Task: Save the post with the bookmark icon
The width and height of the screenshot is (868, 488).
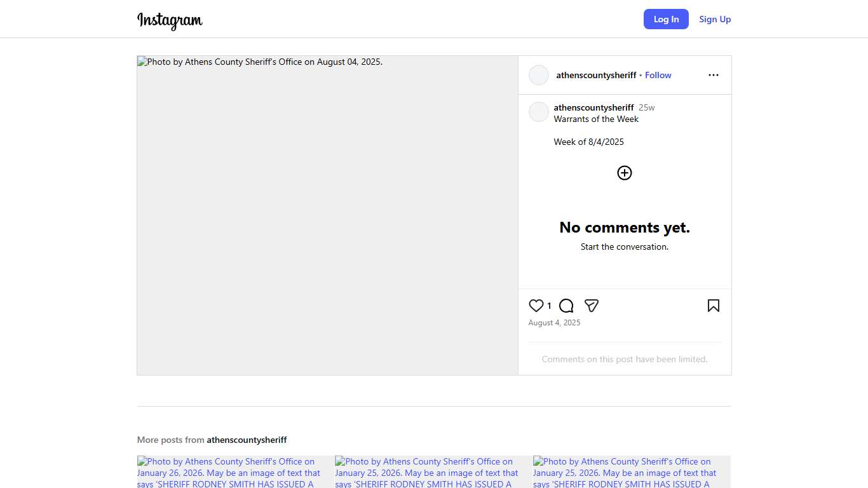Action: pos(713,306)
